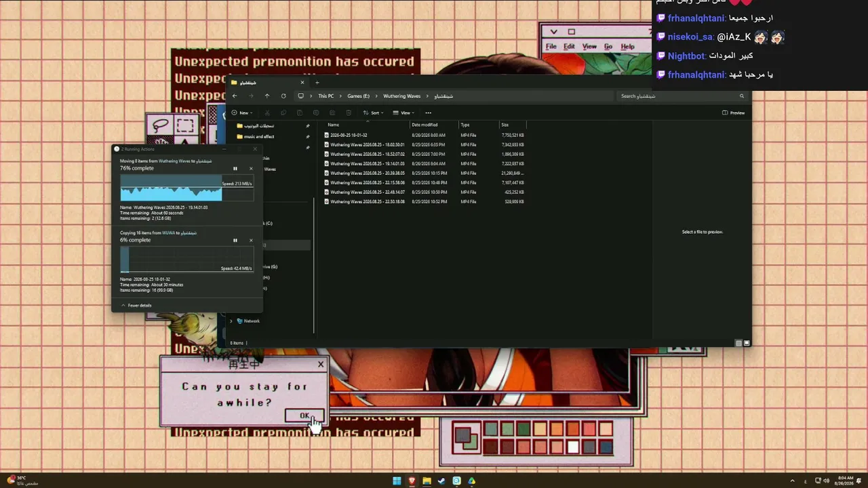
Task: Click the volume icon in system tray
Action: (x=826, y=481)
